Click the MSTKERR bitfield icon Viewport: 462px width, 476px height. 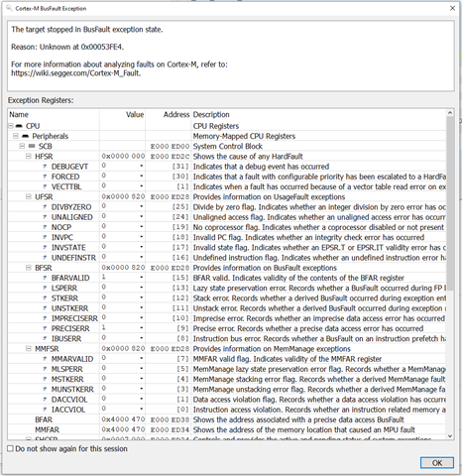(x=45, y=379)
